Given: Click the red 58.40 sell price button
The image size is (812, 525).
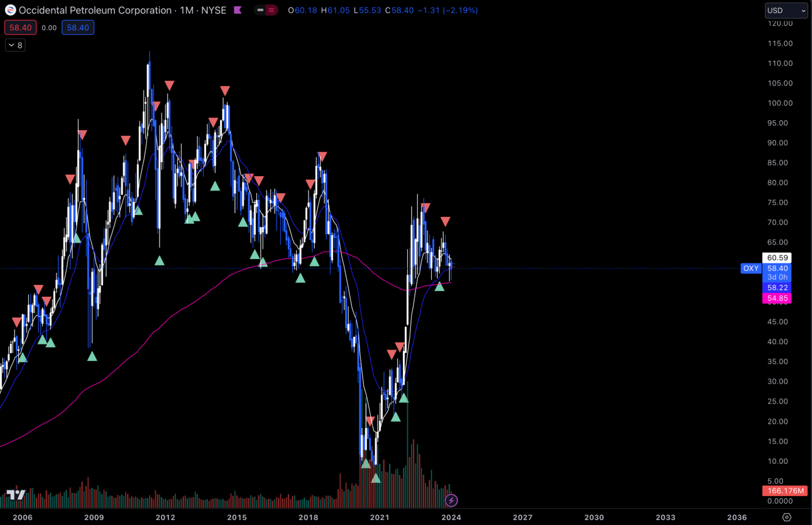Looking at the screenshot, I should coord(21,28).
